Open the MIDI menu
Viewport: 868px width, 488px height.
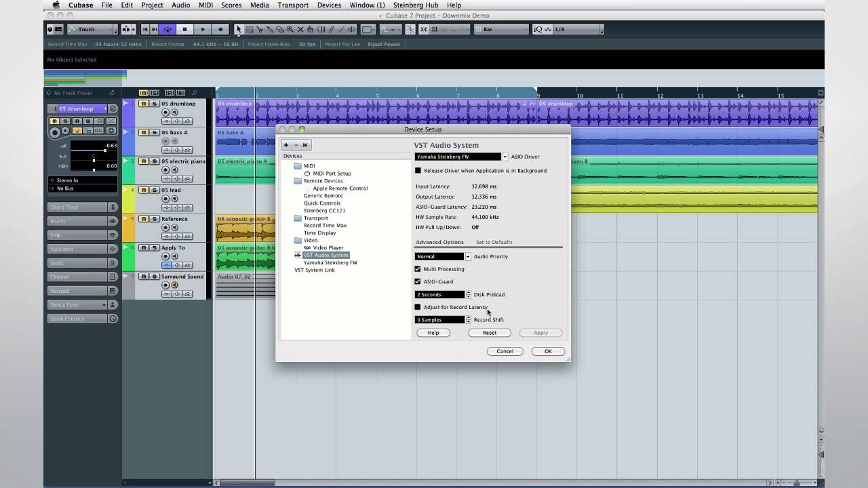pyautogui.click(x=205, y=5)
